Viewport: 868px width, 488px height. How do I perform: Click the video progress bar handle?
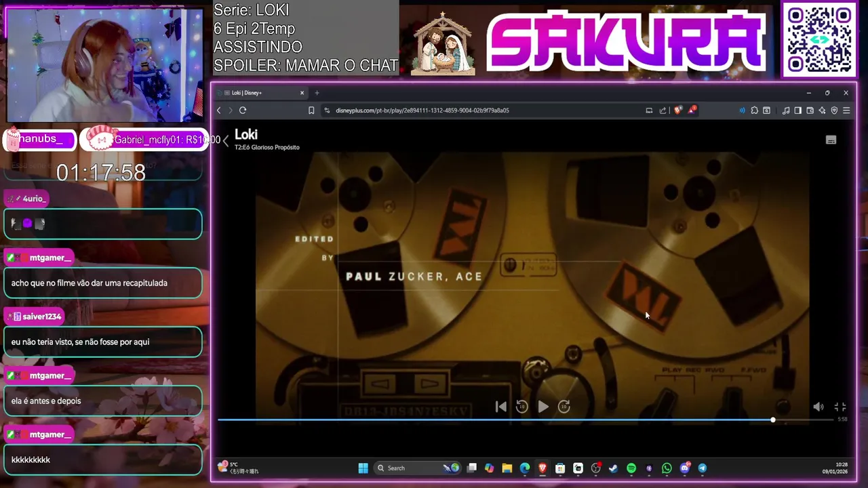point(773,420)
